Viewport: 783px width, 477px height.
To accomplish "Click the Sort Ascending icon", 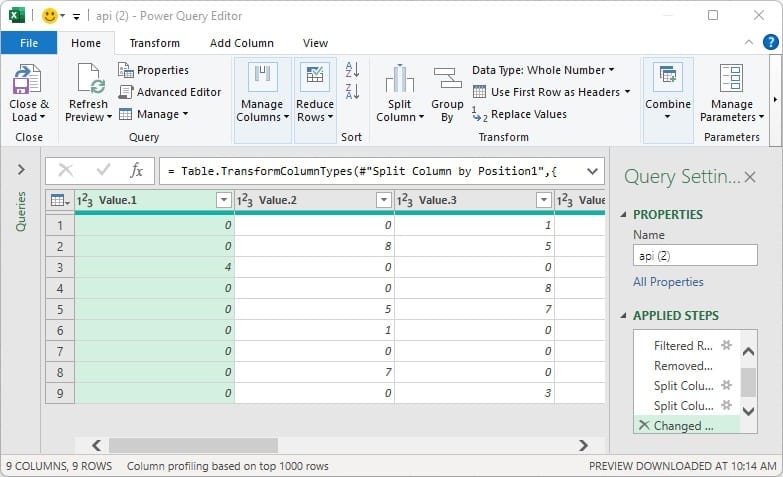I will [x=352, y=70].
